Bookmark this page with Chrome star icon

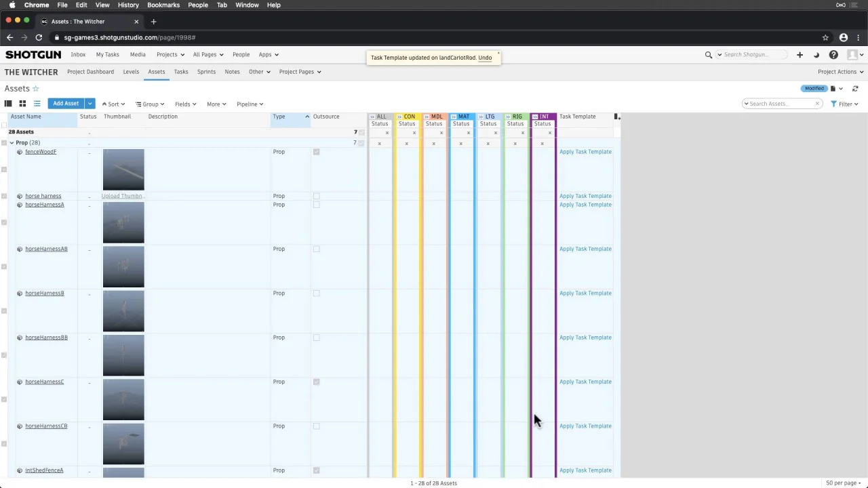click(825, 37)
